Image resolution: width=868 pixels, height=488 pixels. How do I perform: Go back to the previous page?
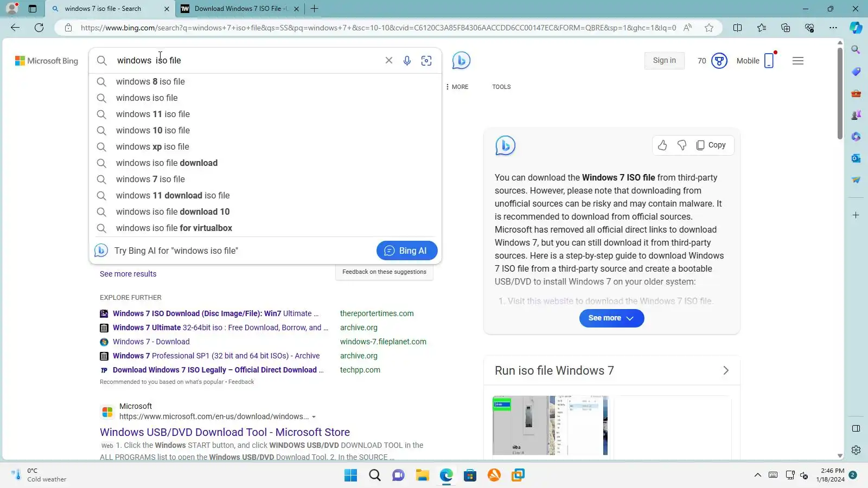click(x=15, y=28)
